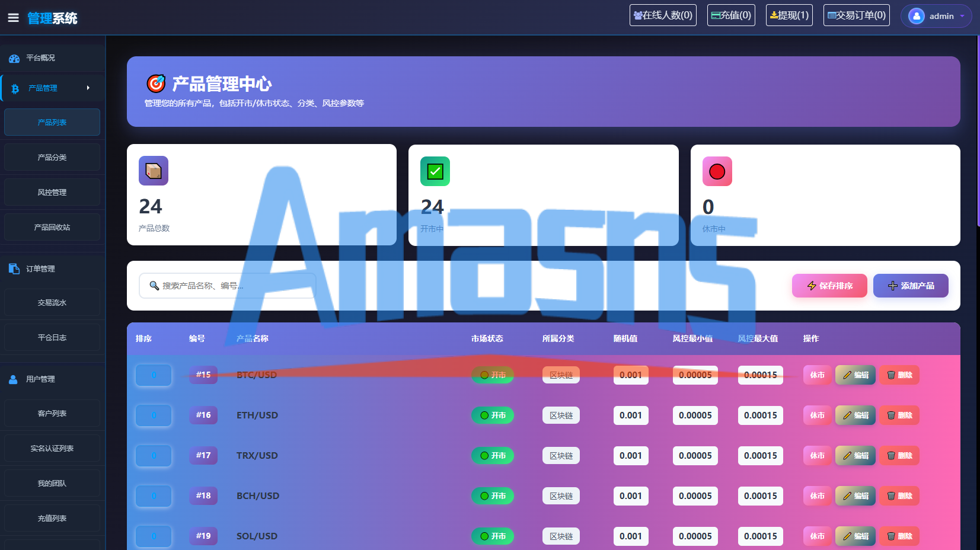This screenshot has height=550, width=980.
Task: Collapse the 产品管理 menu arrow
Action: [x=88, y=88]
